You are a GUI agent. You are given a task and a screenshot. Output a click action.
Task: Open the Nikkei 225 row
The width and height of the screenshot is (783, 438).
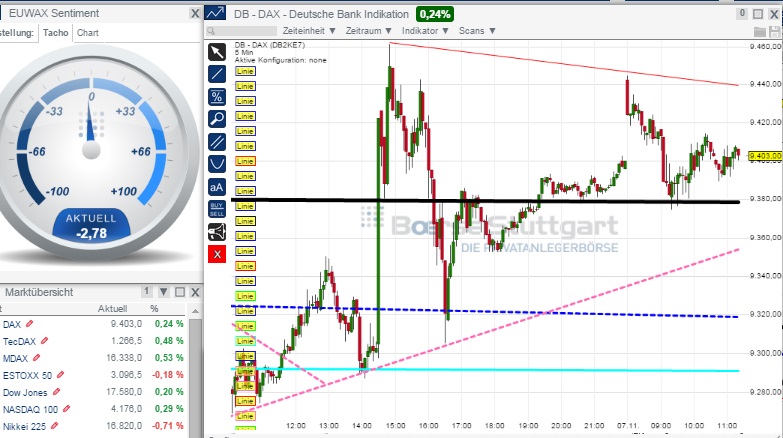point(93,426)
